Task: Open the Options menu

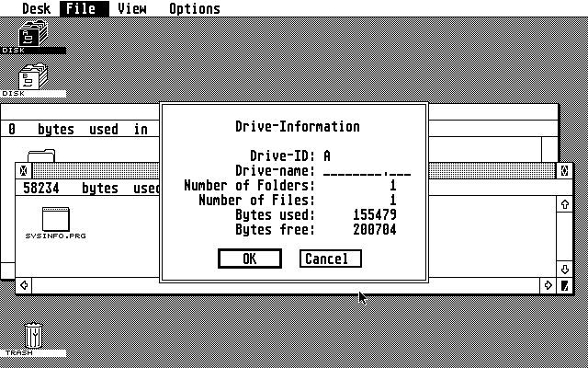Action: pyautogui.click(x=195, y=8)
